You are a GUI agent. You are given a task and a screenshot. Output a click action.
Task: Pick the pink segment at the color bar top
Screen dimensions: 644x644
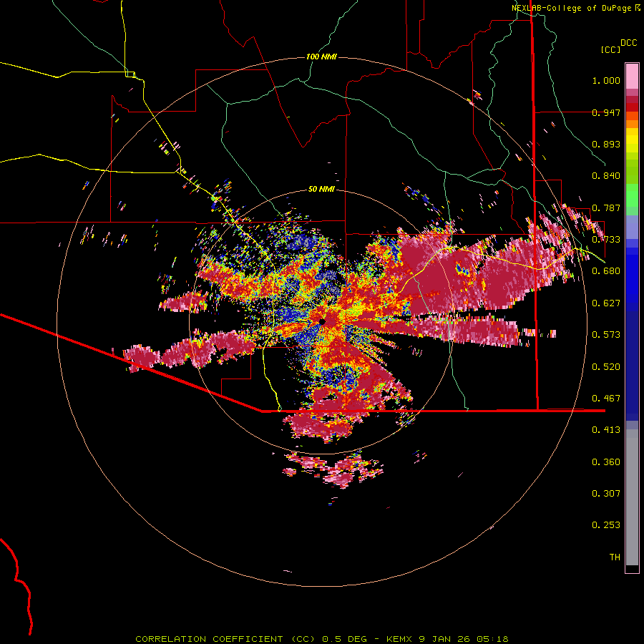tap(632, 76)
